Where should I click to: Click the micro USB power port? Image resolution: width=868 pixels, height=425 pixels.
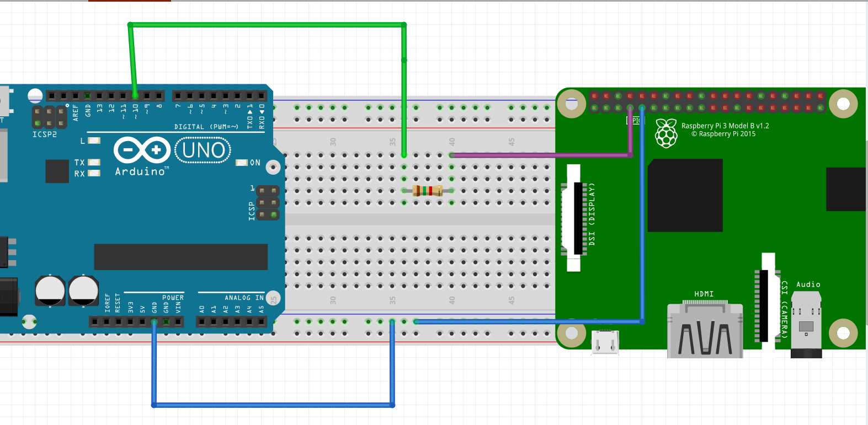pos(605,342)
